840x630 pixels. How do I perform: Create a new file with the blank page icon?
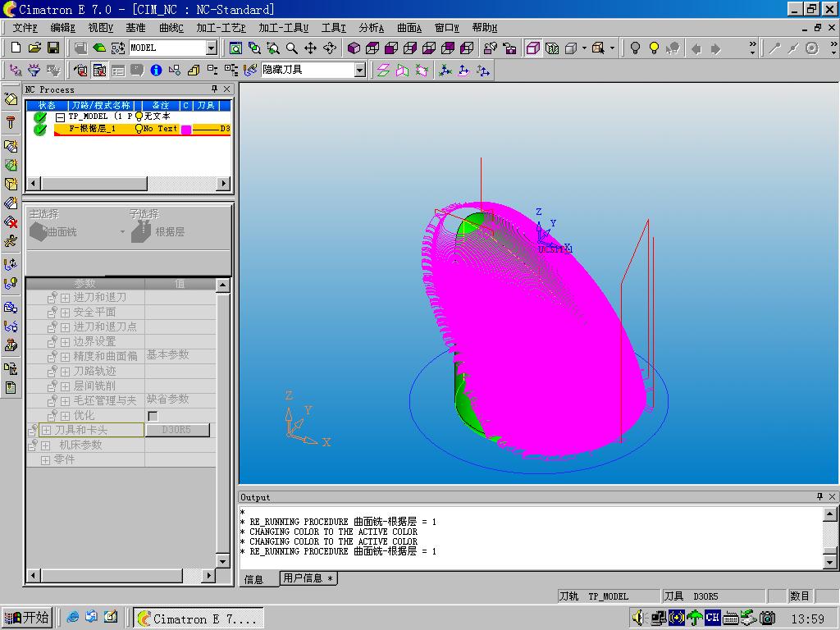coord(16,48)
